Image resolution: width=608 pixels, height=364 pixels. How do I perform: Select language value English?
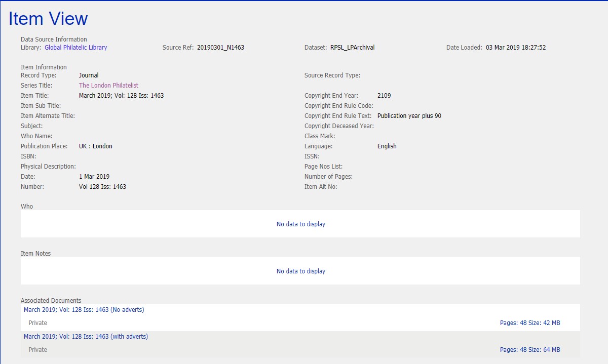pyautogui.click(x=387, y=146)
